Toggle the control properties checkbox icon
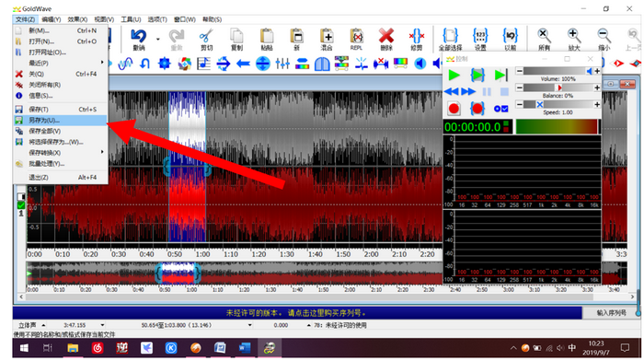The height and width of the screenshot is (361, 644). pyautogui.click(x=501, y=109)
